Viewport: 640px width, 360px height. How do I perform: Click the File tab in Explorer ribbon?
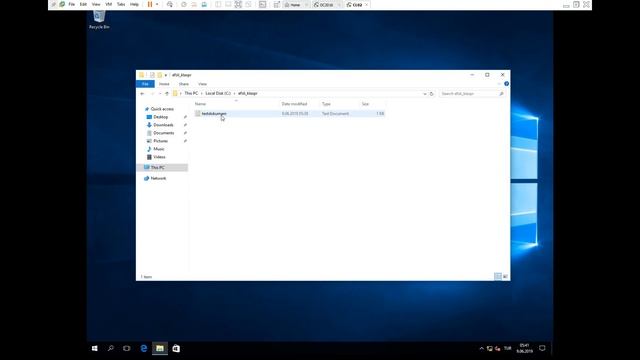pyautogui.click(x=145, y=84)
